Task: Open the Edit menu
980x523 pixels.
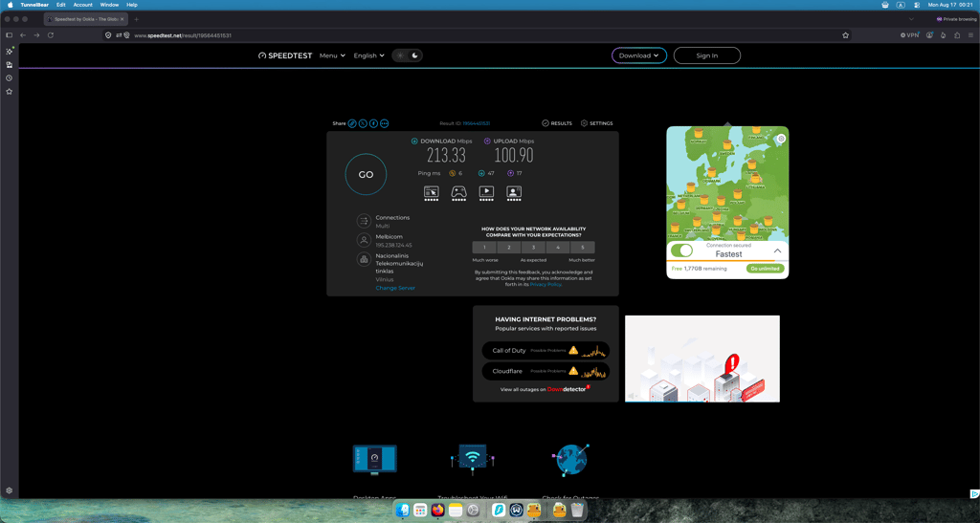Action: coord(60,5)
